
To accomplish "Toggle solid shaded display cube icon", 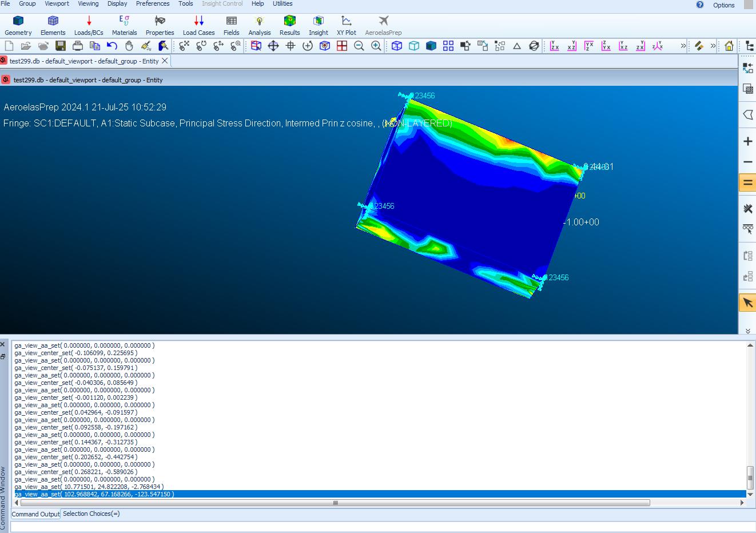I will (431, 46).
